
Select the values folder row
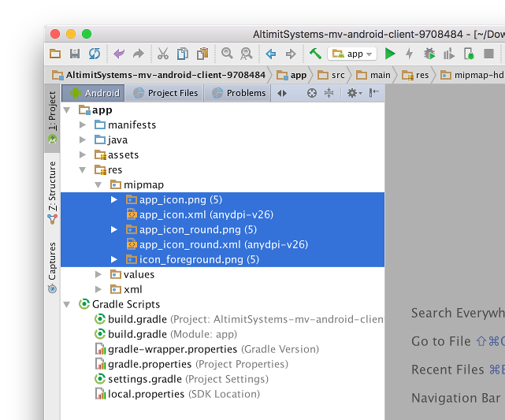pos(222,274)
